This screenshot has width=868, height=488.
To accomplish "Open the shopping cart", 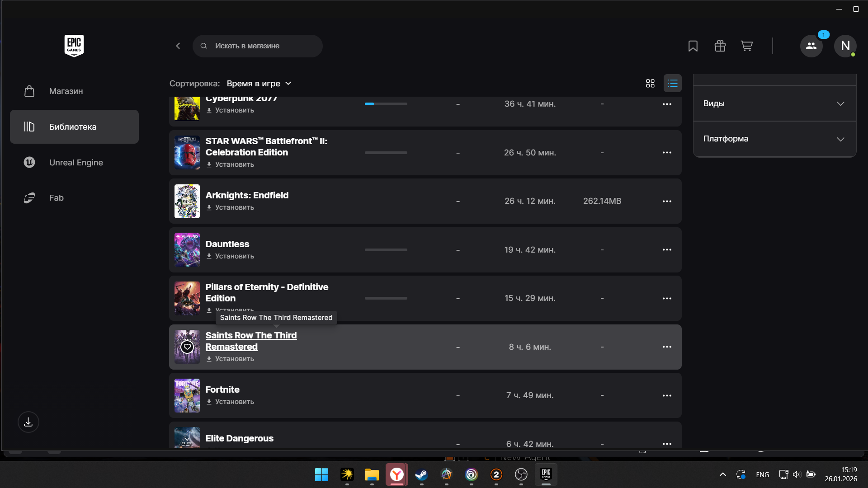I will tap(746, 46).
